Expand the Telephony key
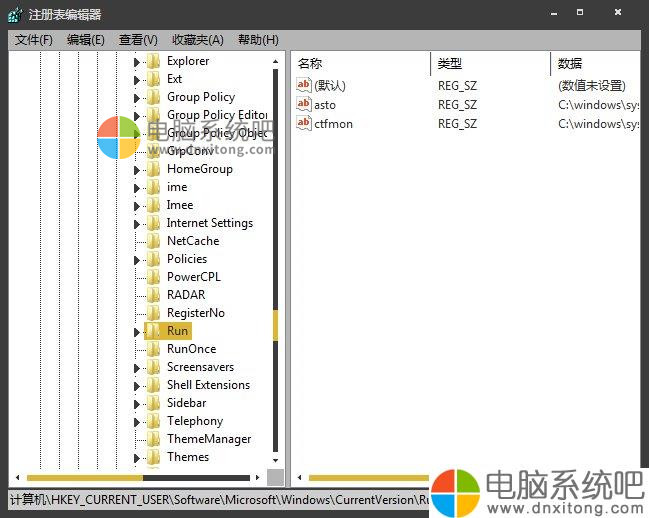 click(x=137, y=422)
